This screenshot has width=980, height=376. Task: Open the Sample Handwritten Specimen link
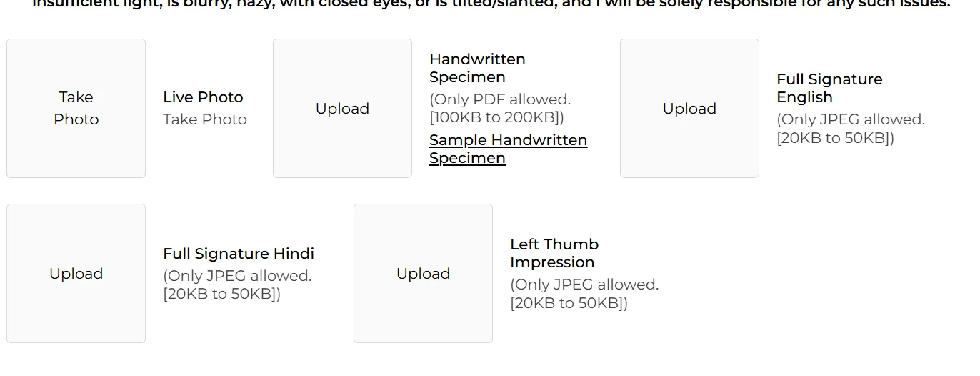tap(508, 149)
